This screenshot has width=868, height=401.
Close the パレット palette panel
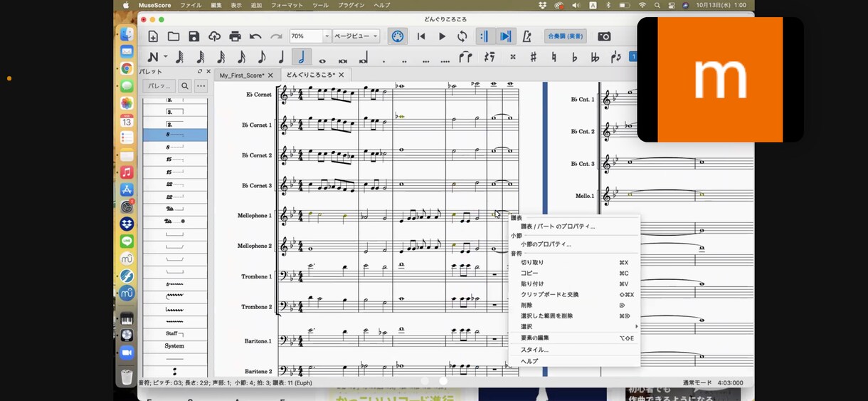point(208,71)
